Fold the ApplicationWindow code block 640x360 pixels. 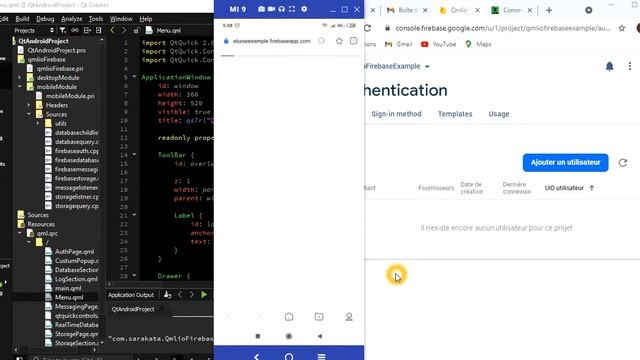[x=134, y=77]
